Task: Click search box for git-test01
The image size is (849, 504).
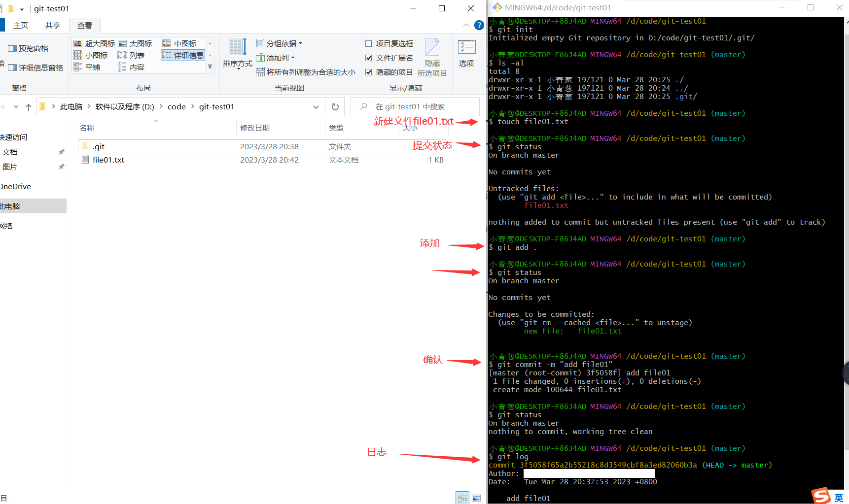Action: 415,107
